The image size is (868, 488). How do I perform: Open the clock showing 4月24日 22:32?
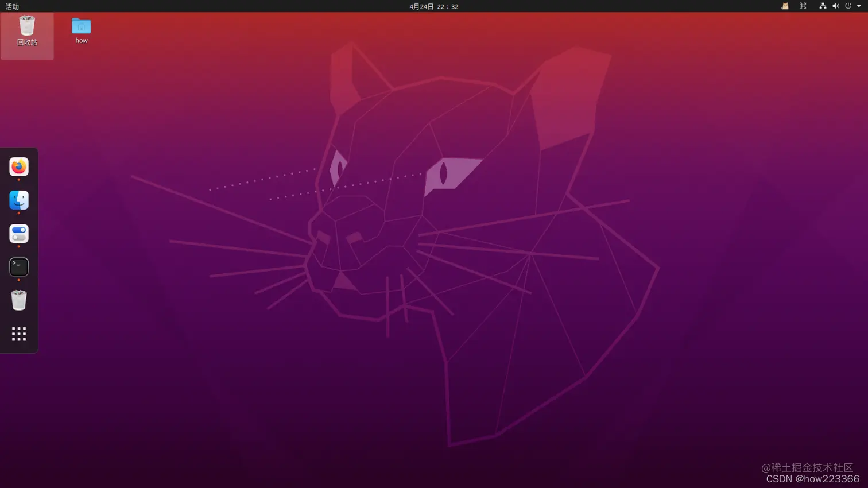434,6
